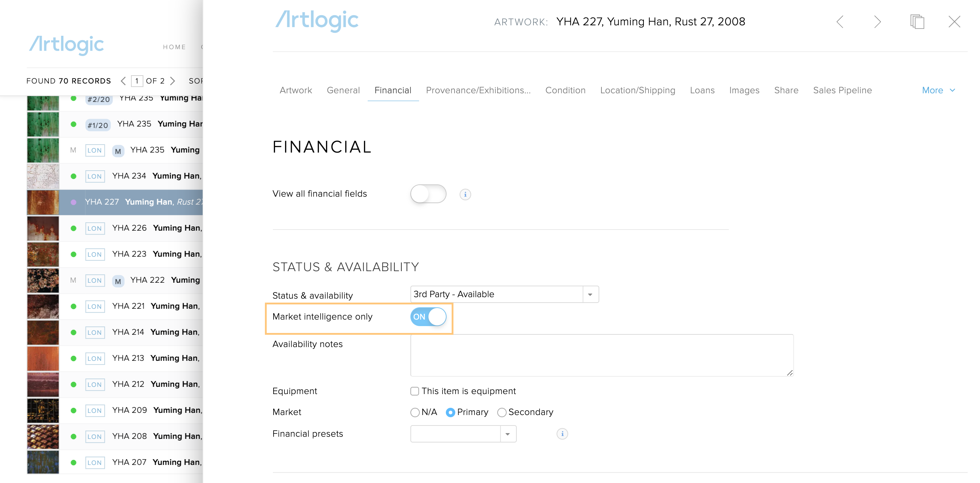The image size is (980, 483).
Task: Open the General tab
Action: pyautogui.click(x=343, y=90)
